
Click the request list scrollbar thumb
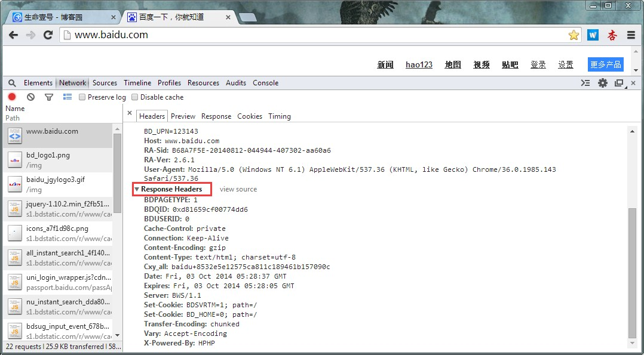117,172
